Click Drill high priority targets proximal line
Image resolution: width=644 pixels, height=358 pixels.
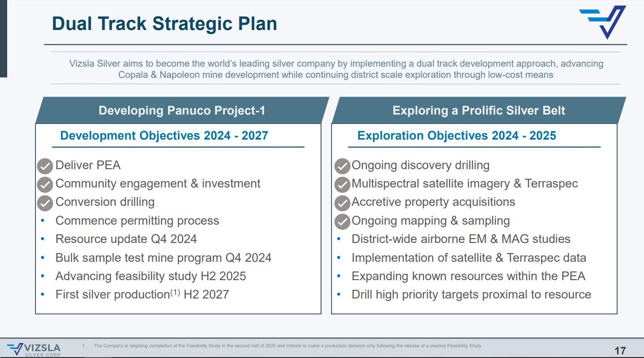(471, 294)
